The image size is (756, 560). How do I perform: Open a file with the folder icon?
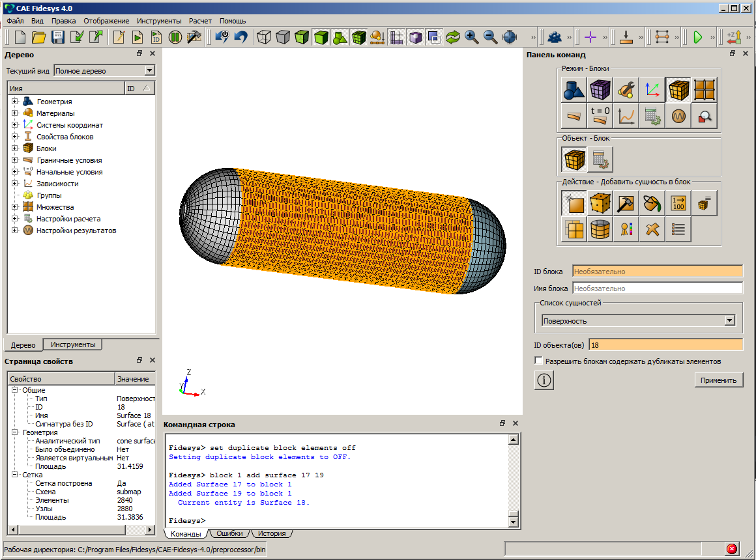pos(38,37)
